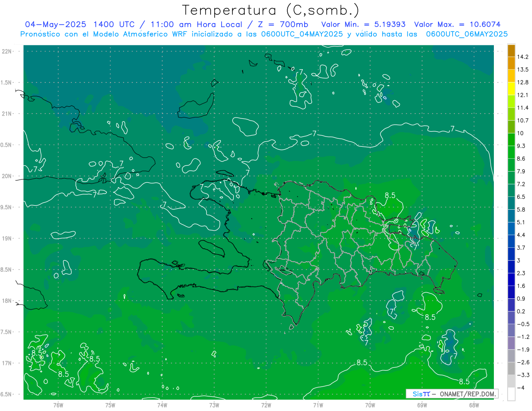Click the gray color band between -2.6 and -3.3

pos(511,368)
